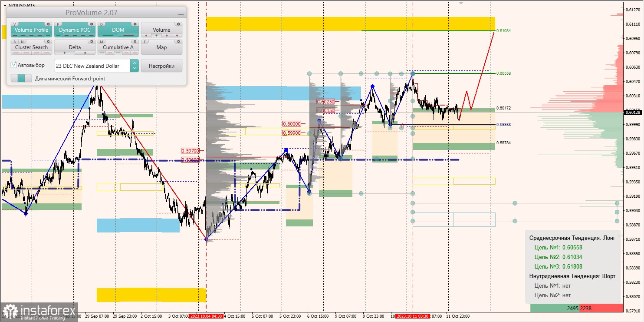
Task: Minimize the ProVolume 2.07 panel
Action: click(181, 14)
